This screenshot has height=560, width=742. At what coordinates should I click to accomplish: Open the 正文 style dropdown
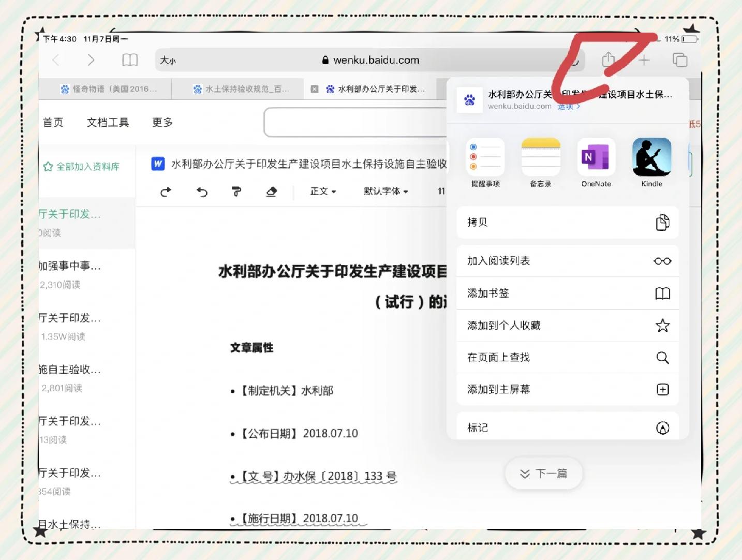(x=323, y=191)
